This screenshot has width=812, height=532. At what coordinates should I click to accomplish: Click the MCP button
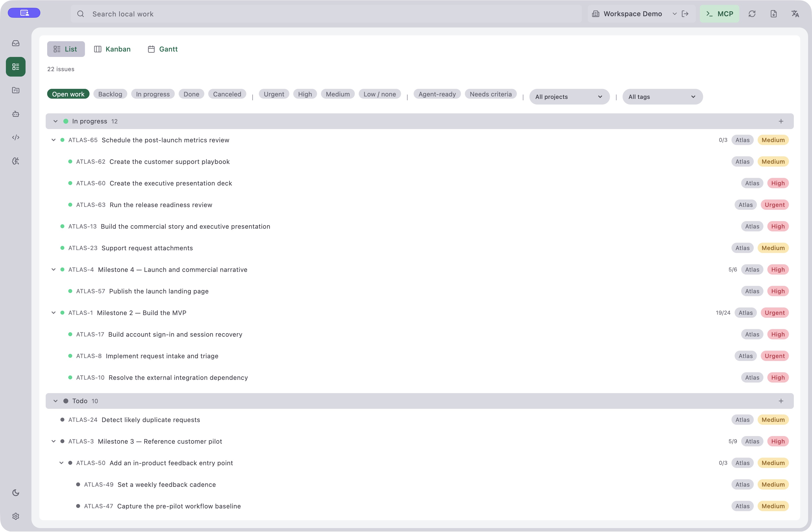[720, 14]
